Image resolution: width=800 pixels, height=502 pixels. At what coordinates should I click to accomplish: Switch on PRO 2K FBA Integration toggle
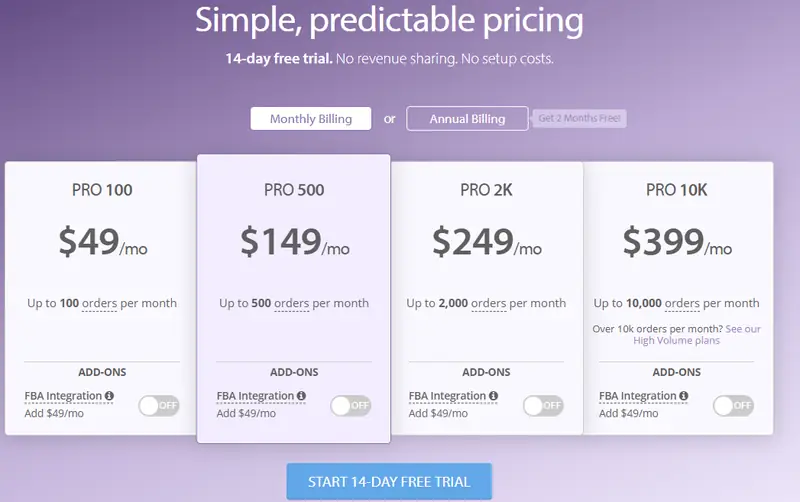click(543, 406)
